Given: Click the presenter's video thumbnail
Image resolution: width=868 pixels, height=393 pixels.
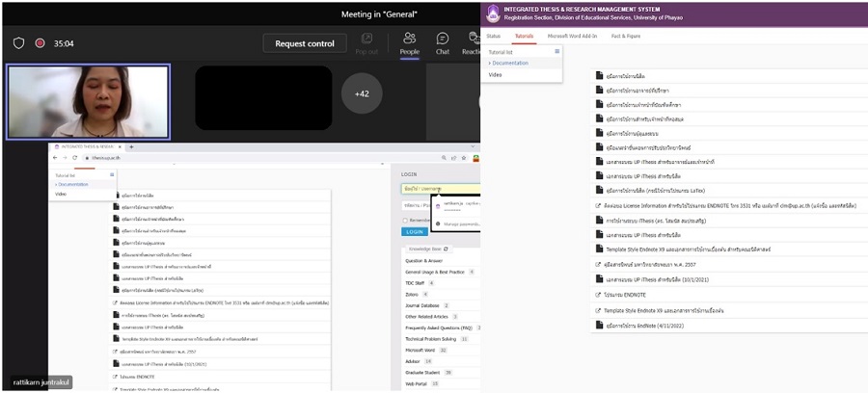Looking at the screenshot, I should click(88, 102).
